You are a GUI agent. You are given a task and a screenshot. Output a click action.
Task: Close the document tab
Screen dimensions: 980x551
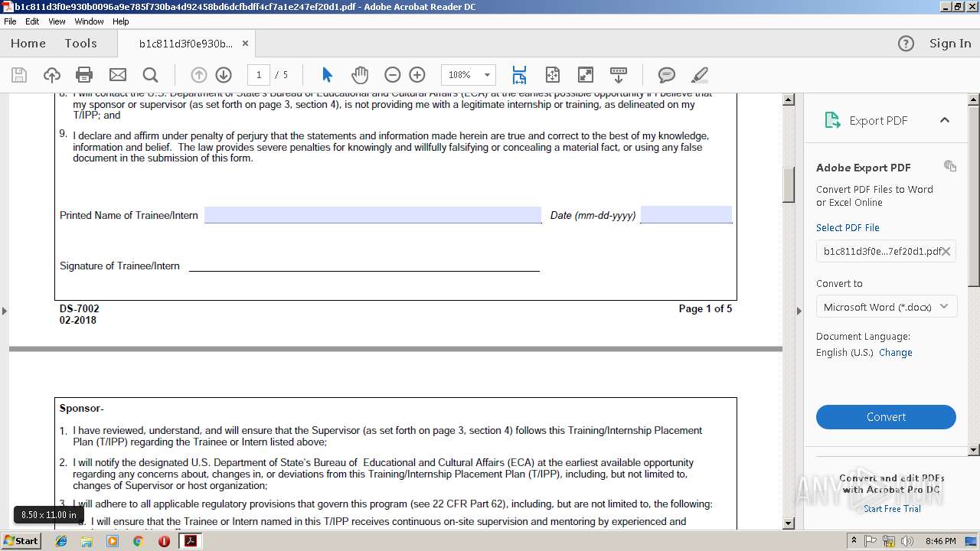(x=245, y=44)
